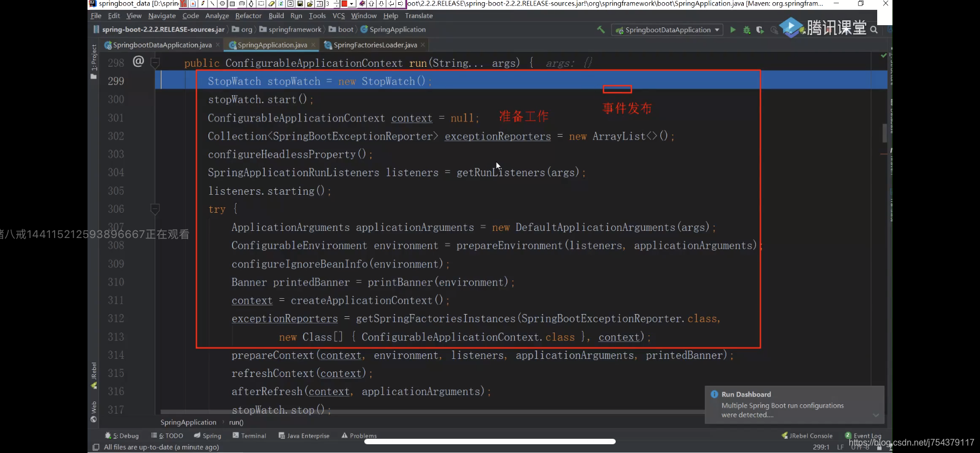The image size is (980, 453).
Task: Close the SpringApplication.java tab
Action: pos(313,45)
